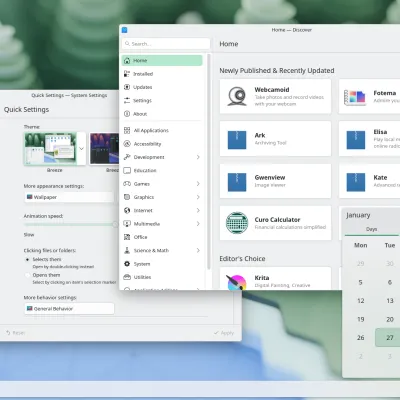
Task: Go to Settings in Discover sidebar
Action: click(162, 101)
